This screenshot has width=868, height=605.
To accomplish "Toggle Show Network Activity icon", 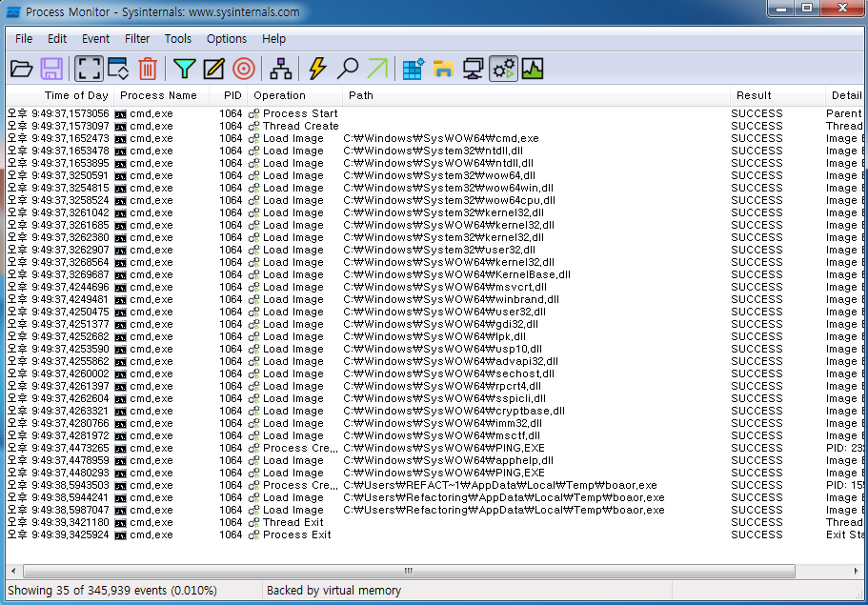I will (x=473, y=69).
